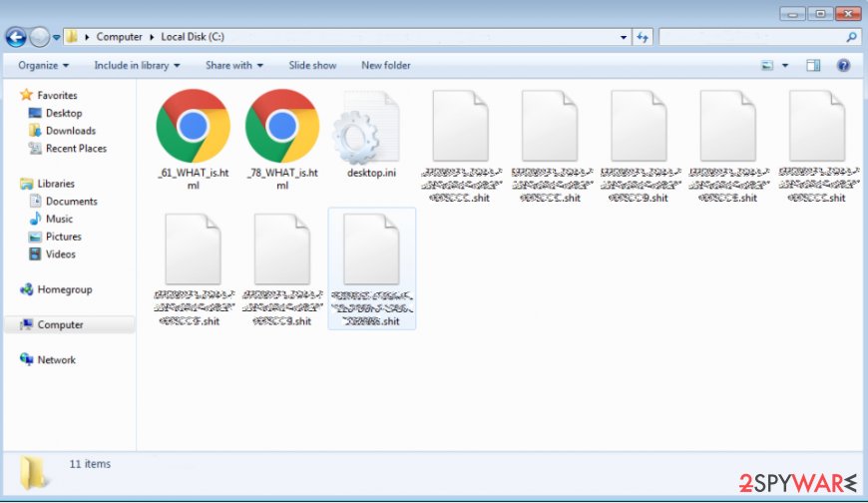Select the _78_WHAT_is.html Chrome file icon
This screenshot has width=868, height=503.
tap(282, 126)
